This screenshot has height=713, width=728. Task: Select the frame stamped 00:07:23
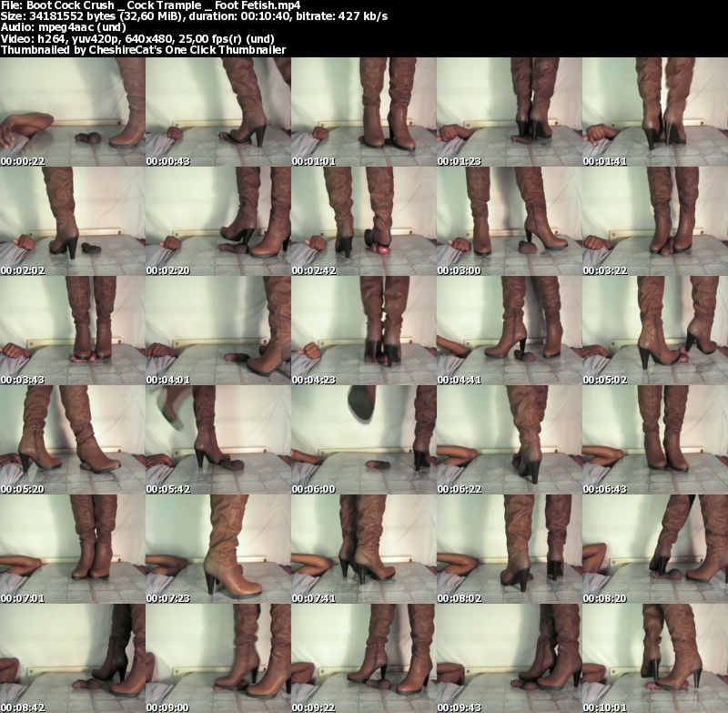218,549
